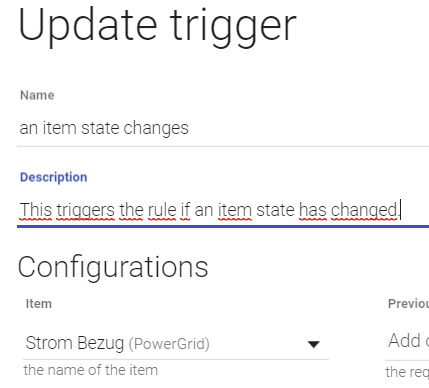Click at the end of the Description text
Viewport: 429px width, 388px height.
click(x=399, y=210)
